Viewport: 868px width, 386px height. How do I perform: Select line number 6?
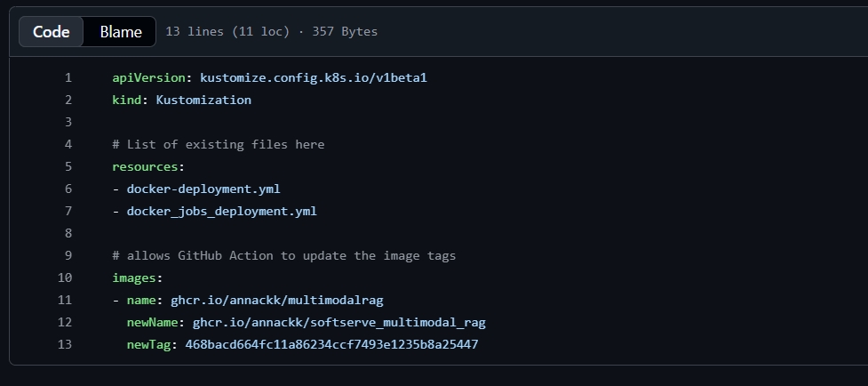point(68,189)
